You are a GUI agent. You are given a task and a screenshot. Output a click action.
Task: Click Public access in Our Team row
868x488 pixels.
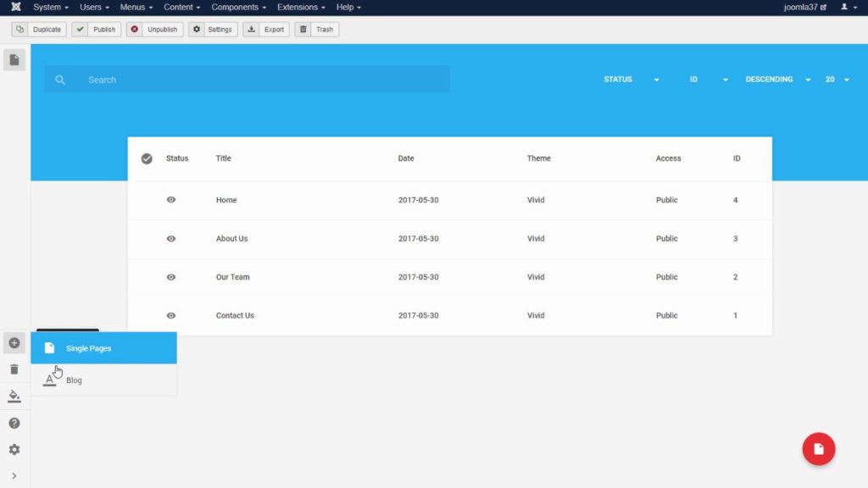point(666,277)
